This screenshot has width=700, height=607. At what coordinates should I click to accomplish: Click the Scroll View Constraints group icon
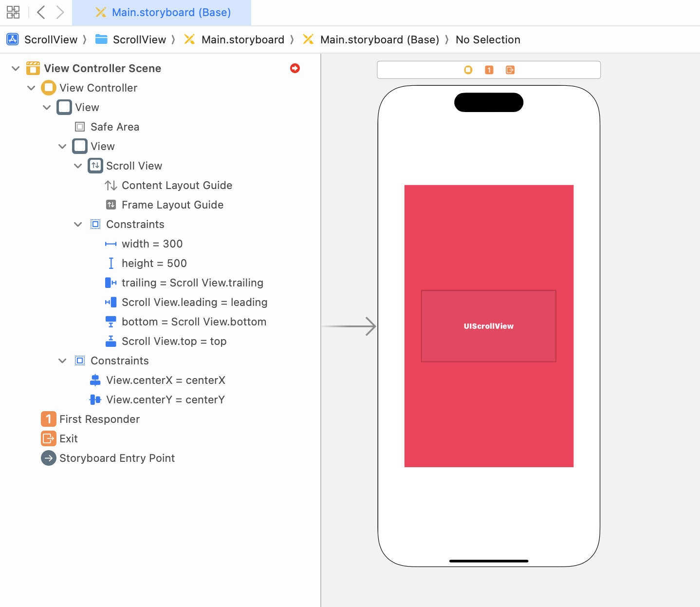pos(95,224)
